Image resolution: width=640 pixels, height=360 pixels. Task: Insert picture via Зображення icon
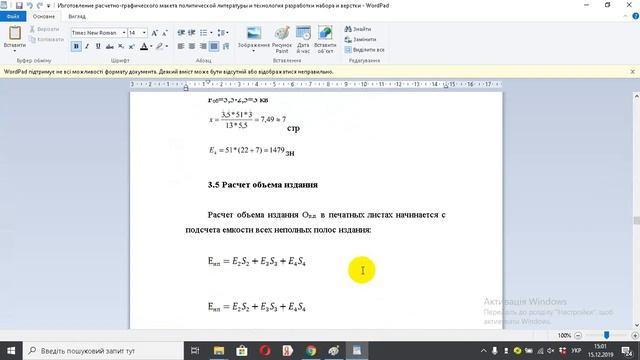point(254,33)
